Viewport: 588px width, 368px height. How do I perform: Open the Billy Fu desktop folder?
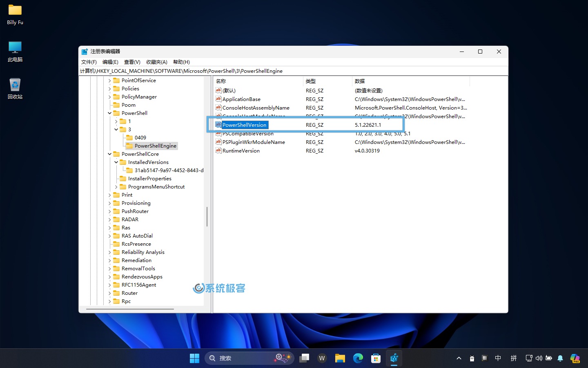click(x=15, y=15)
